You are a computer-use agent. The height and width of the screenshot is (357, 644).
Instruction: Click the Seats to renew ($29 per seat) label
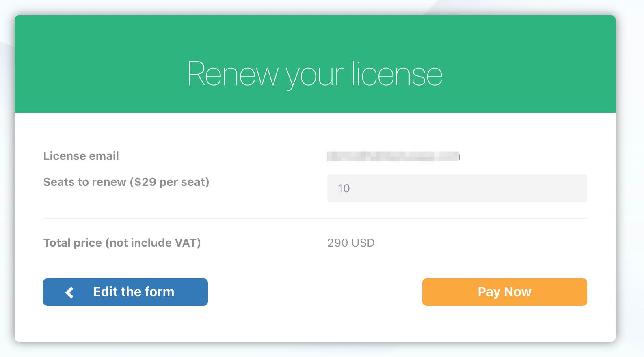[126, 182]
